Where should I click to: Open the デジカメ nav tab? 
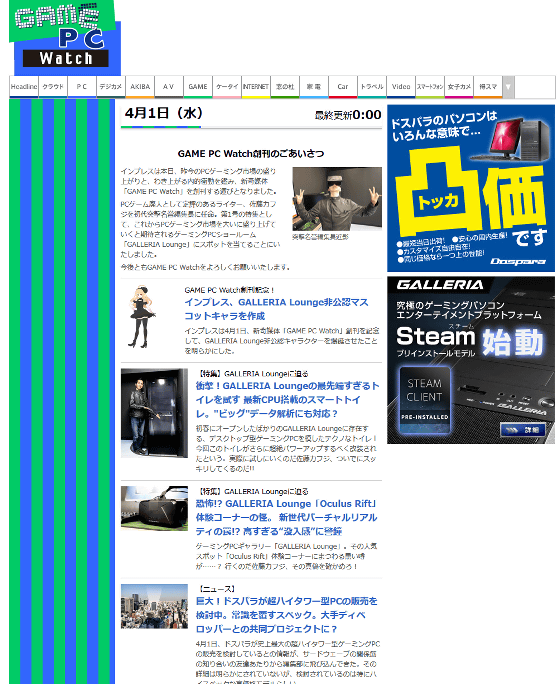111,87
